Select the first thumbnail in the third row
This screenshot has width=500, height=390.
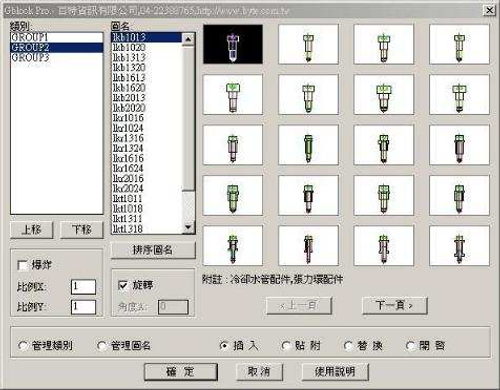click(233, 145)
